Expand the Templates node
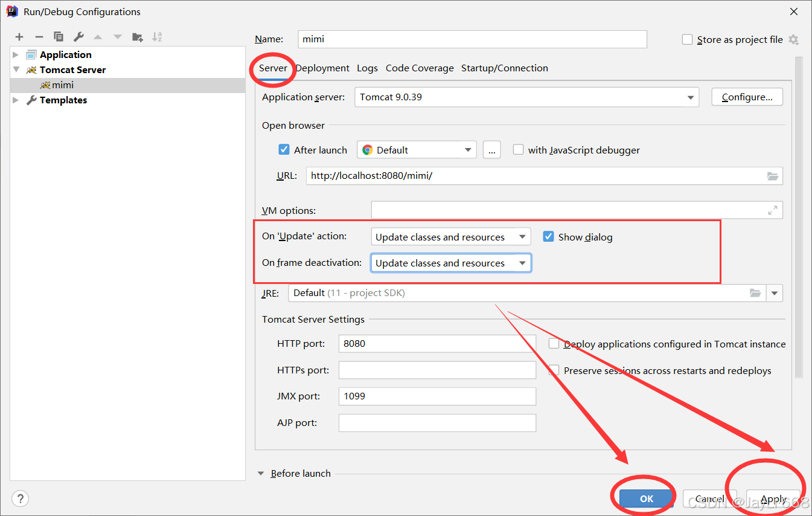The image size is (812, 516). 16,100
